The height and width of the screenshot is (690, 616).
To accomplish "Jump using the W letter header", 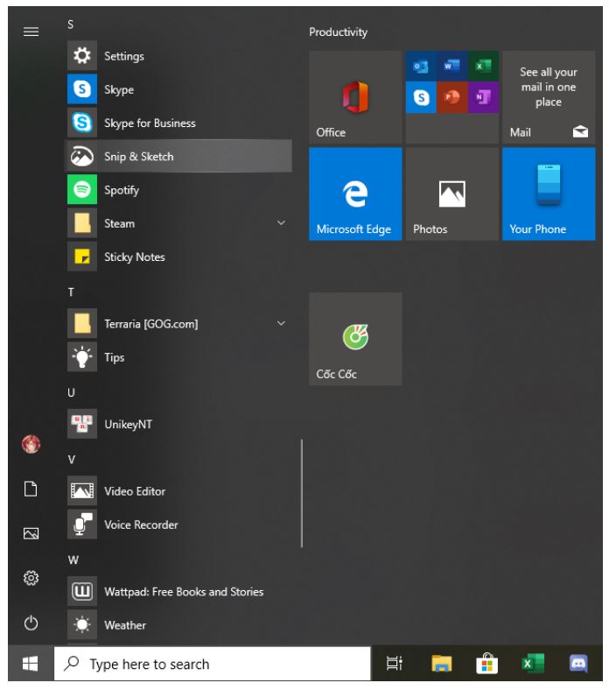I will click(x=73, y=560).
